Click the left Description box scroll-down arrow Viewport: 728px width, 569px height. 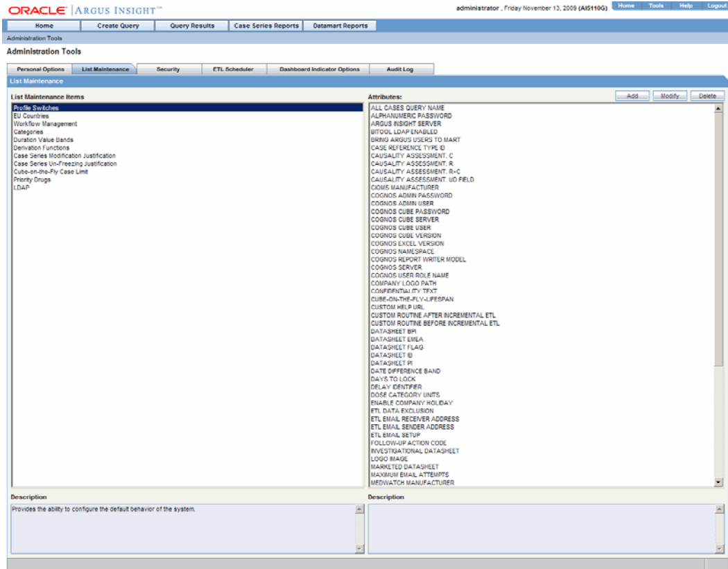click(359, 549)
